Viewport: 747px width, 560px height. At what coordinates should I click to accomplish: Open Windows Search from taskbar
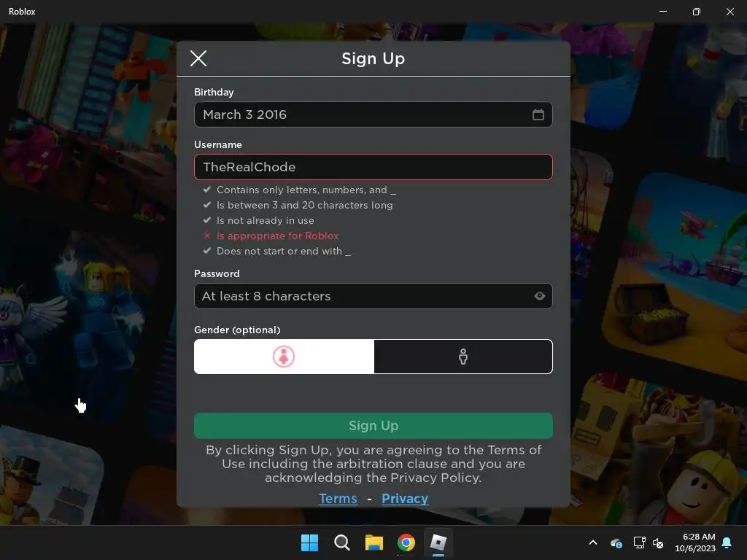(341, 542)
